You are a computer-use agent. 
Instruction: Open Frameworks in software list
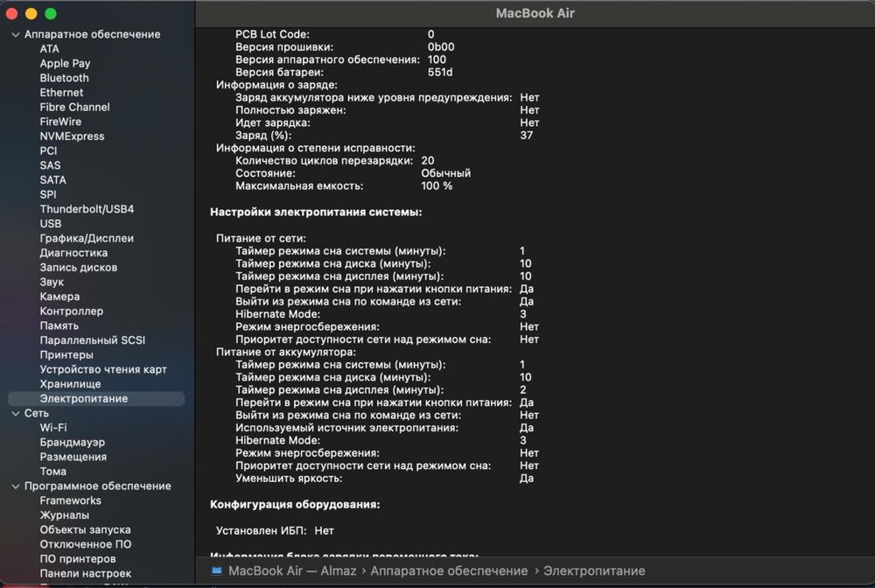point(71,500)
